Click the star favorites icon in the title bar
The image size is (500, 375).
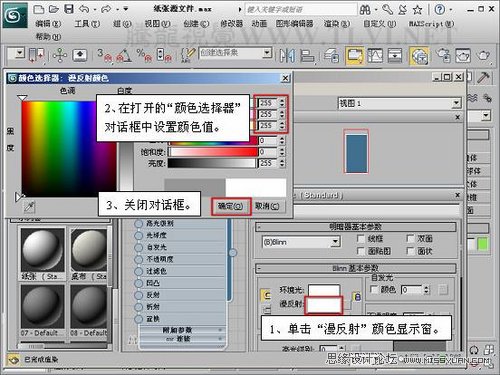point(418,10)
